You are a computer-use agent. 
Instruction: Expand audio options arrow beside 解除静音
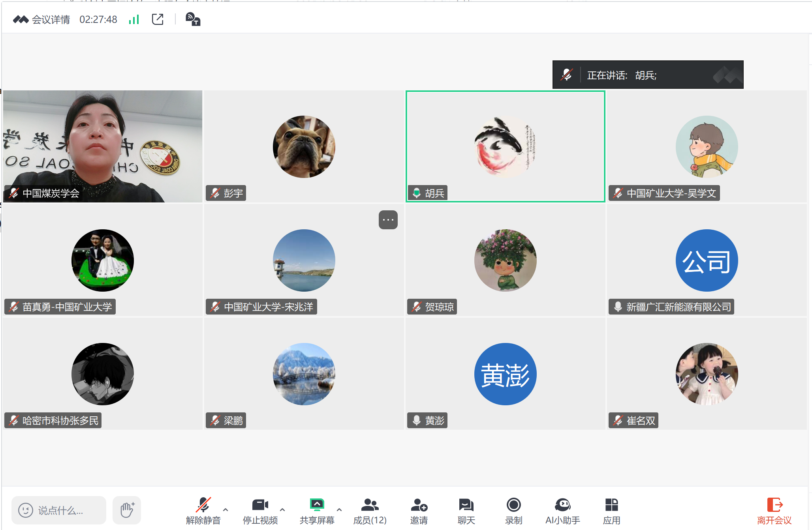point(226,509)
